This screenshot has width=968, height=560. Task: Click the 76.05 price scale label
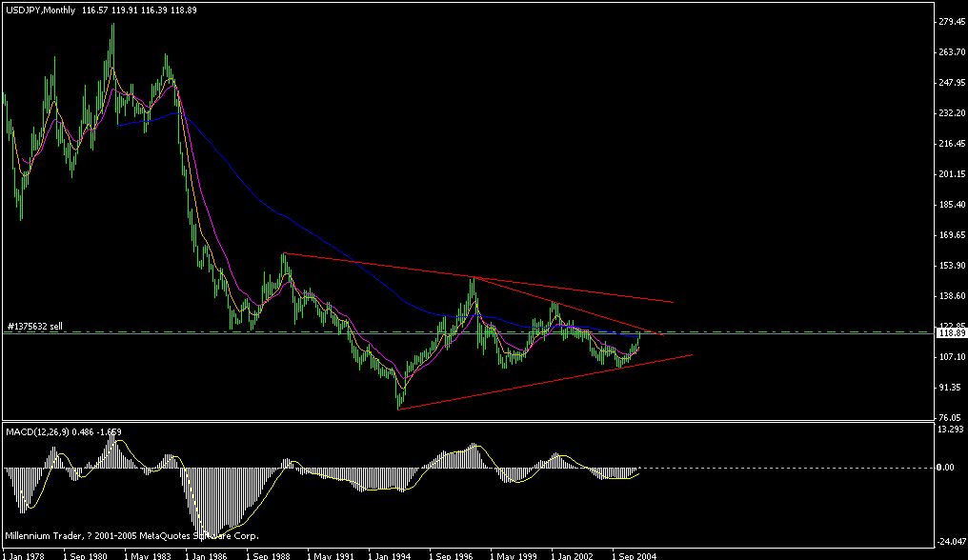pos(948,416)
